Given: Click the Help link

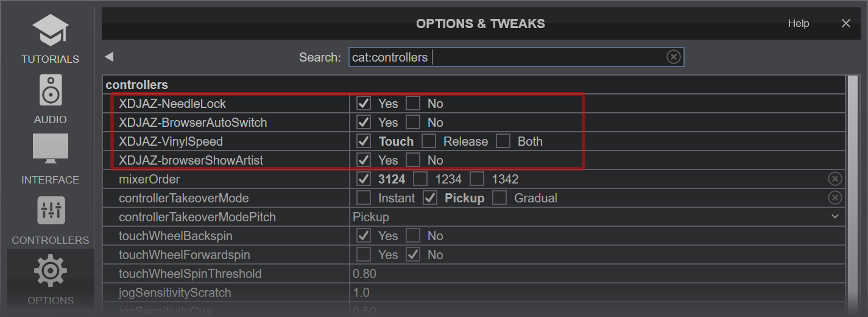Looking at the screenshot, I should pos(798,24).
